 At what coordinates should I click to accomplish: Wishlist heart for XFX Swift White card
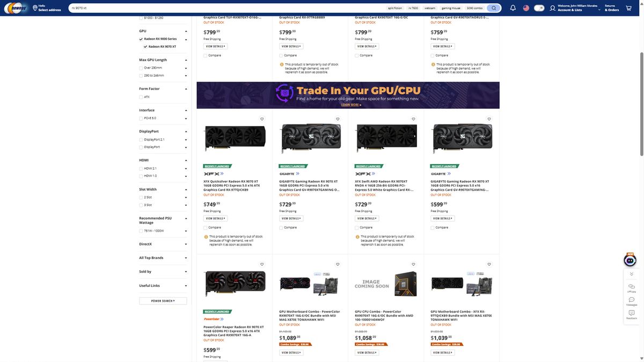coord(413,119)
